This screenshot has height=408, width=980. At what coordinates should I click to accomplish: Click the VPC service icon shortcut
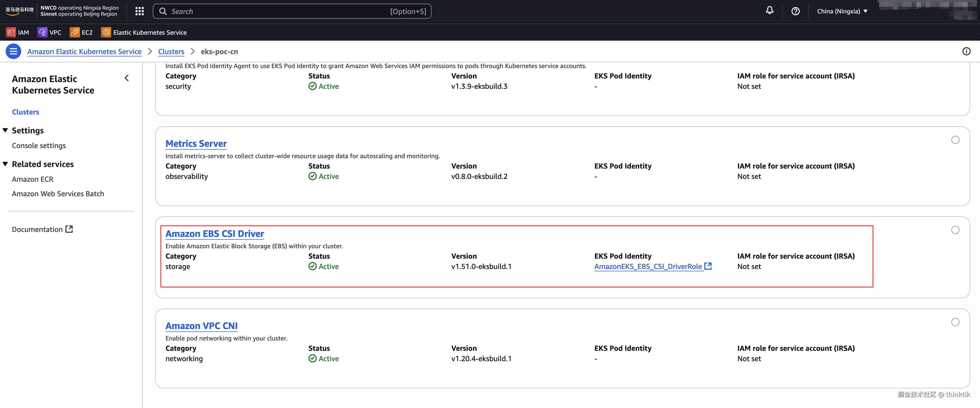click(42, 32)
